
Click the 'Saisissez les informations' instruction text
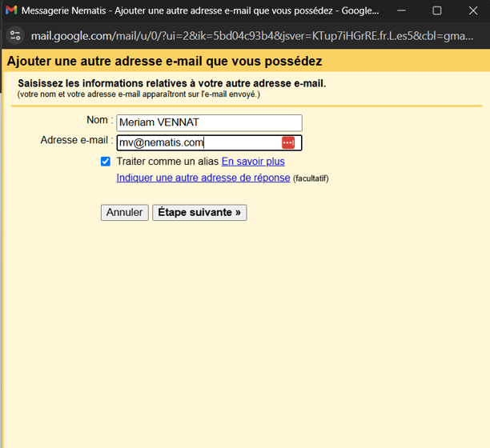tap(172, 83)
